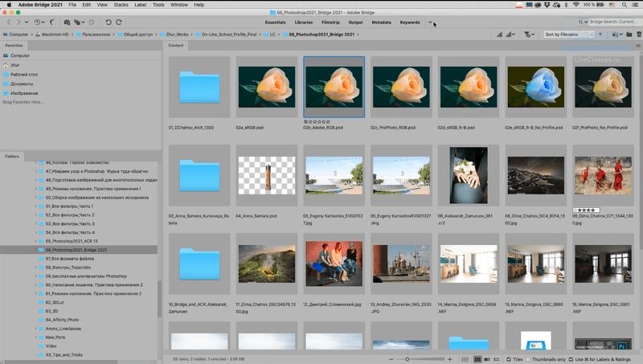Toggle Use ⌘ for Labels & Ratings checkbox
The height and width of the screenshot is (364, 643).
pos(571,359)
